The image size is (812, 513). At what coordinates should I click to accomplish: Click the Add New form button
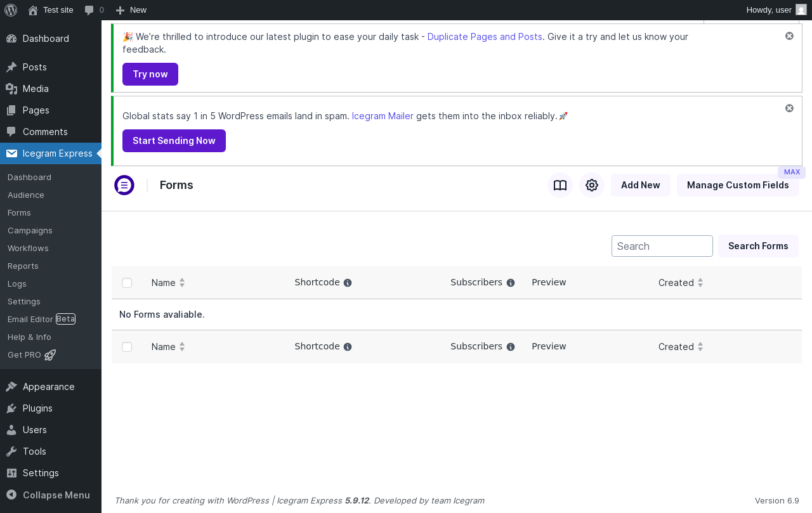click(x=641, y=185)
